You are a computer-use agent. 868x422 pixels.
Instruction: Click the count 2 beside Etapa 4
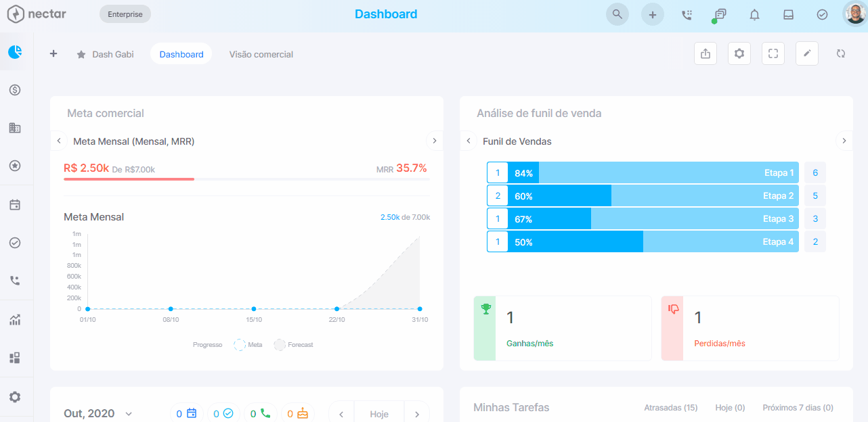pos(815,241)
